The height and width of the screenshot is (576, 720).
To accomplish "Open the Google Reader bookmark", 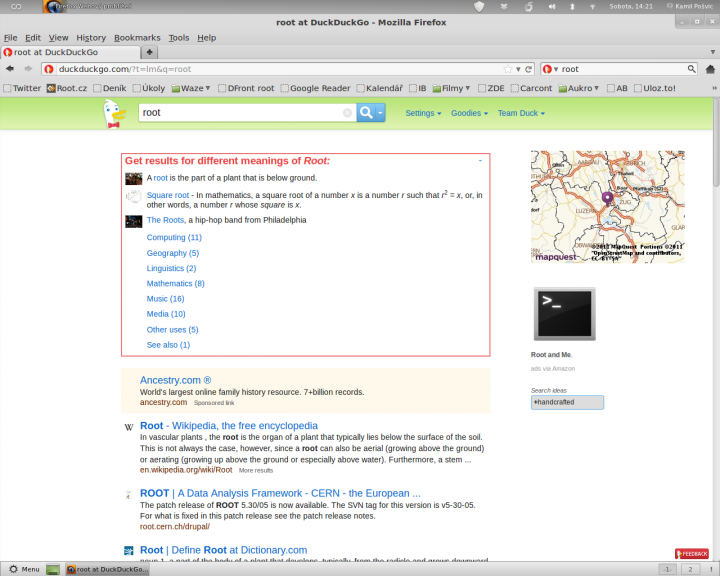I will click(315, 88).
